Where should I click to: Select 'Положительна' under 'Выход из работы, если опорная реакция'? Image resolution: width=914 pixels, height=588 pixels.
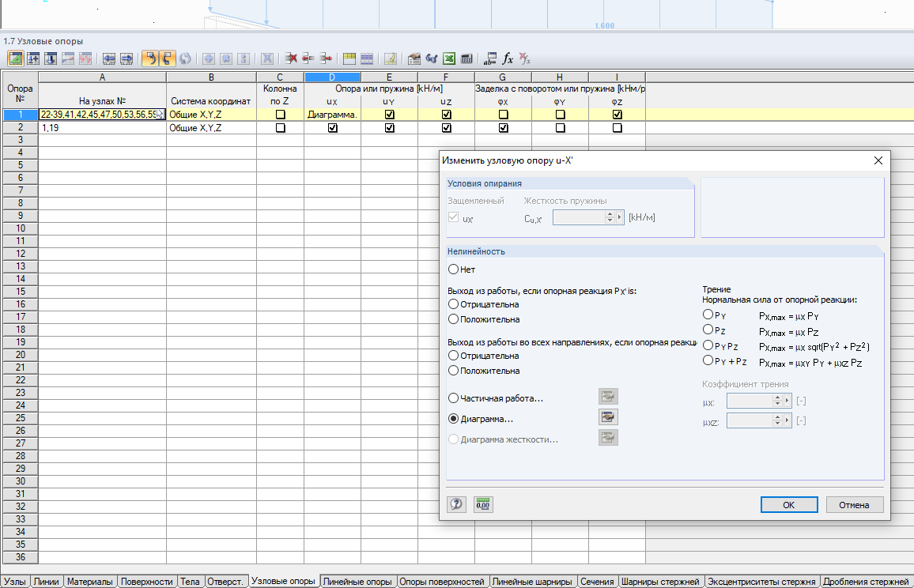[x=453, y=318]
